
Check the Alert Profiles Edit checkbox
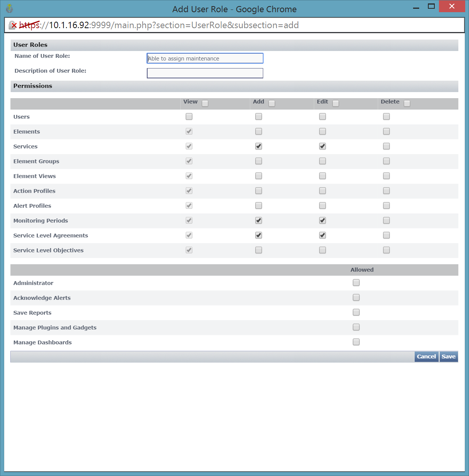click(323, 205)
